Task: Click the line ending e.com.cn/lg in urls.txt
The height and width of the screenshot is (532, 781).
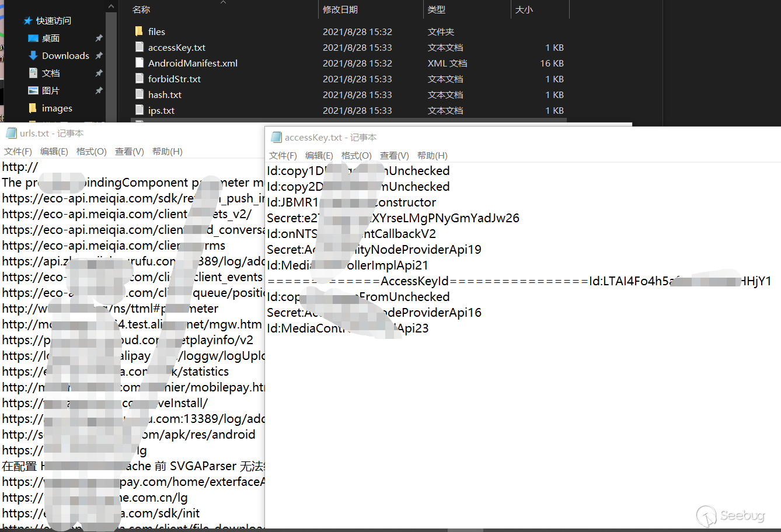Action: tap(95, 498)
